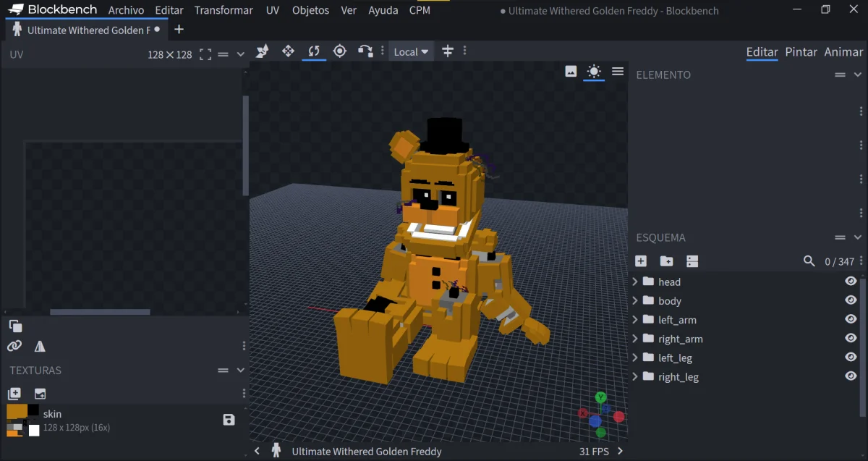Viewport: 868px width, 461px height.
Task: Switch to Pintar mode
Action: click(x=801, y=51)
